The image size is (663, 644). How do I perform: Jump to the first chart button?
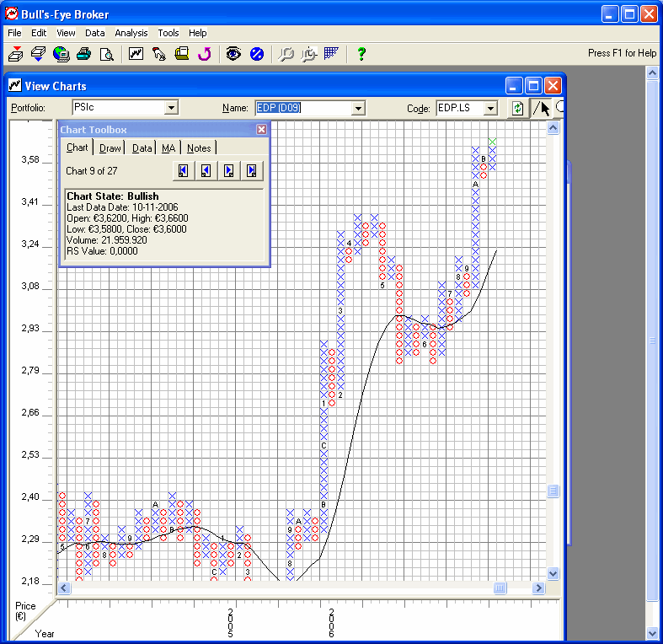[183, 171]
